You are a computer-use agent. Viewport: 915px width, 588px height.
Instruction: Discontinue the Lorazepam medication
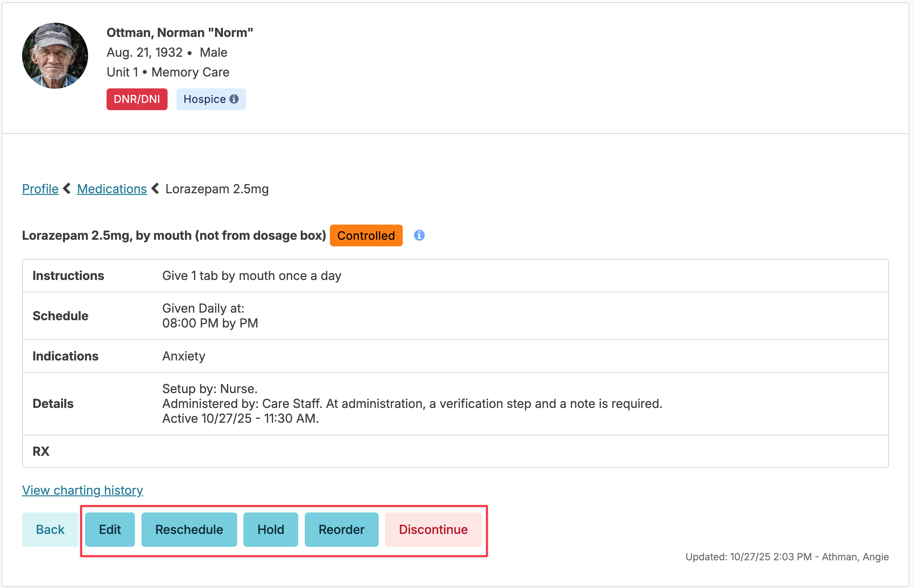pyautogui.click(x=433, y=530)
